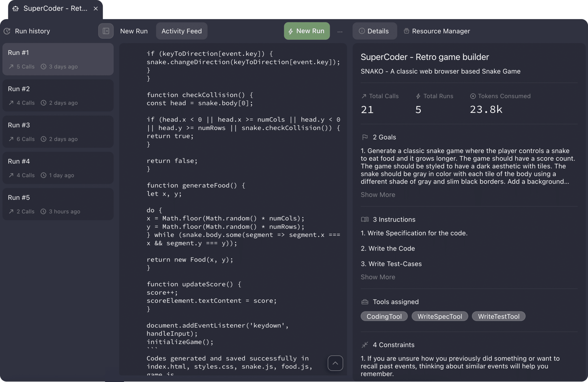Click the sparkle icon beside 4 Constraints
Image resolution: width=588 pixels, height=382 pixels.
(x=365, y=345)
